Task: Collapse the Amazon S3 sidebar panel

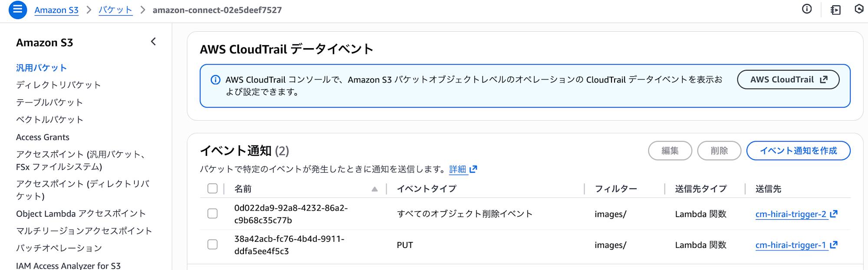Action: coord(153,41)
